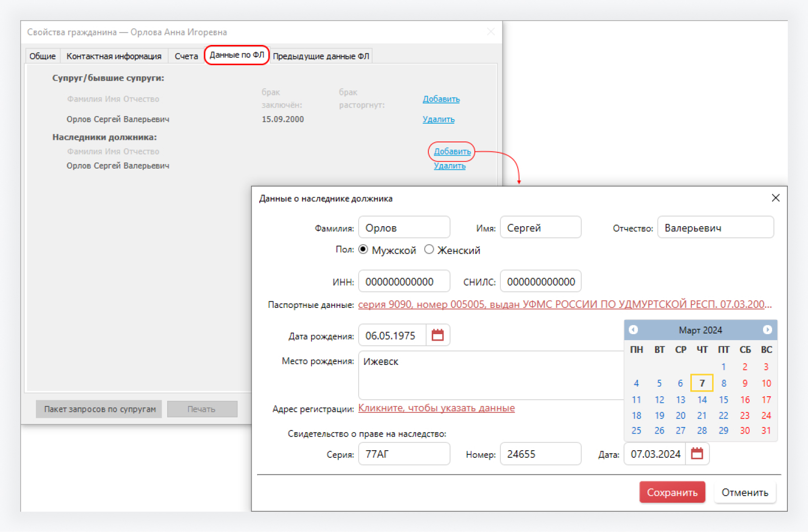Open Данные по ФЛ tab
This screenshot has width=808, height=532.
(237, 55)
